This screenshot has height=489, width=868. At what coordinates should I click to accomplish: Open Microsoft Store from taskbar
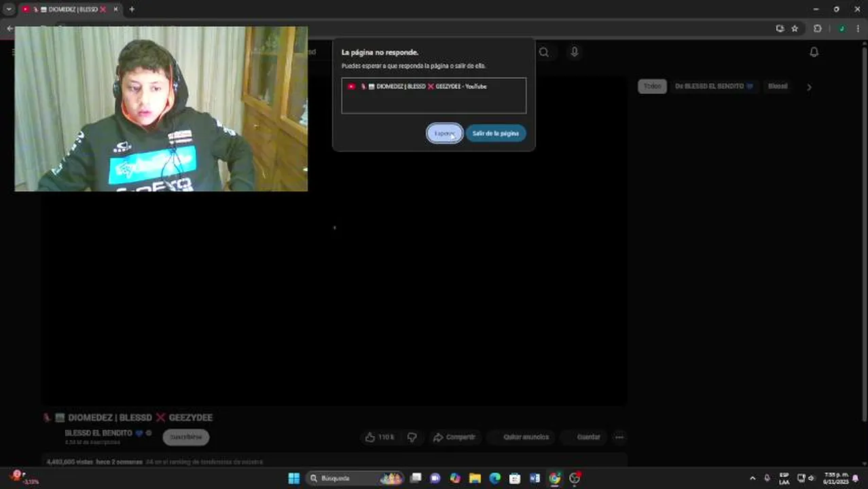(x=515, y=478)
